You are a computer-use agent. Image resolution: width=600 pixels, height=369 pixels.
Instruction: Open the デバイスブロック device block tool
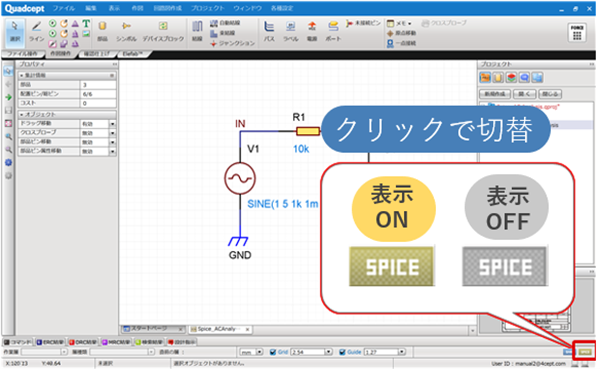point(163,31)
